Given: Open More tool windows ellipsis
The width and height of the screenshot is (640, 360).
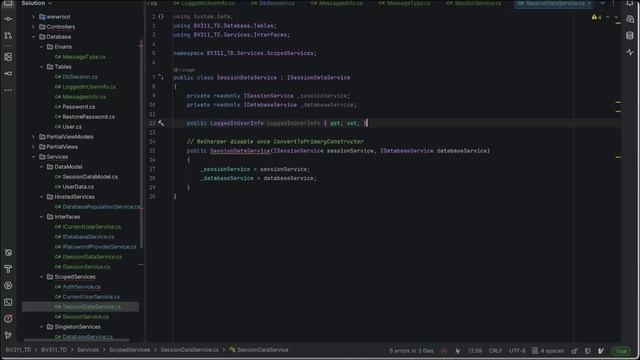Looking at the screenshot, I should [x=8, y=90].
